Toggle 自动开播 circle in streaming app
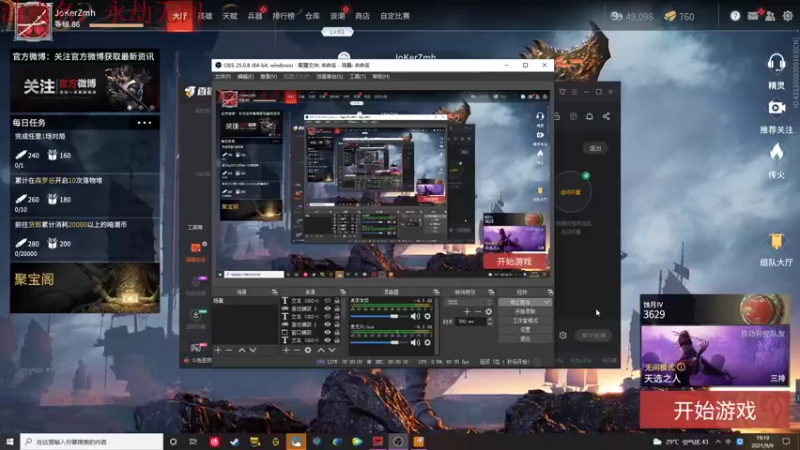 tap(571, 192)
